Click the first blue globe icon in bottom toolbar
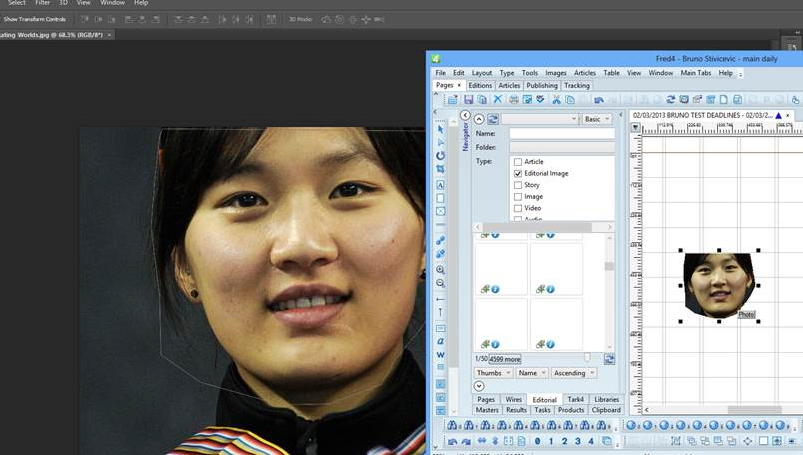This screenshot has width=803, height=455. (631, 425)
